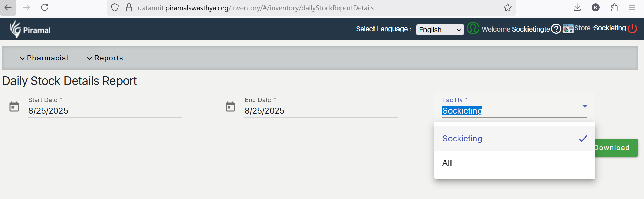Click the store icon next to Store label

point(568,29)
